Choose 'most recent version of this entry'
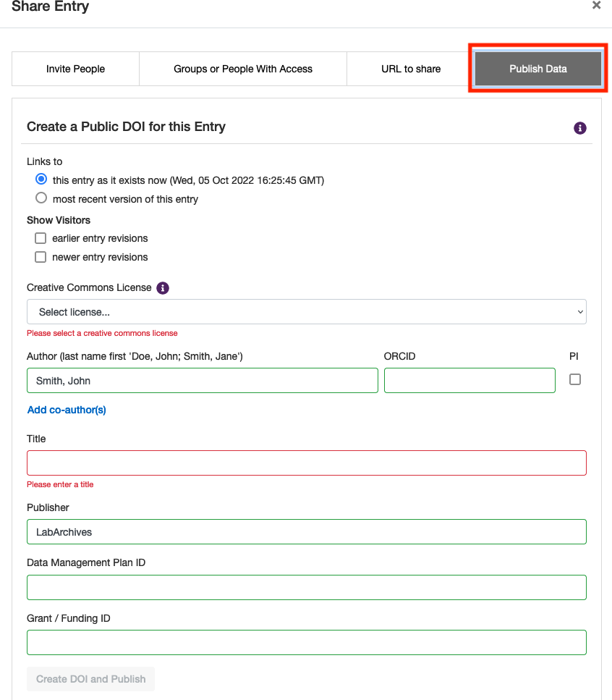The height and width of the screenshot is (700, 612). pos(41,198)
